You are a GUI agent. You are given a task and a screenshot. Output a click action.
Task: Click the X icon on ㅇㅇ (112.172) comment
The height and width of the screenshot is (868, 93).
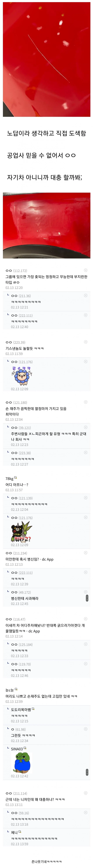click(86, 270)
